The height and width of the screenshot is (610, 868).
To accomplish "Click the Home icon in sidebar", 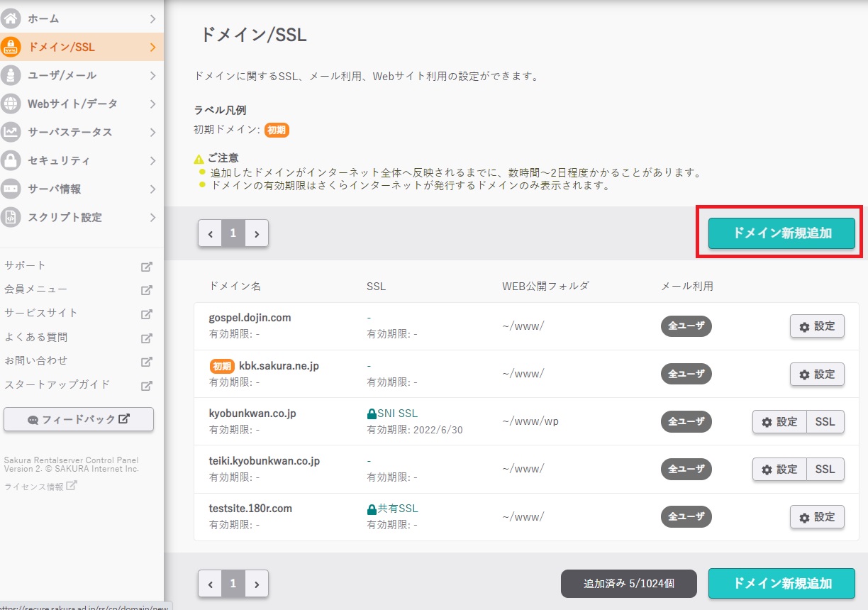I will point(11,18).
